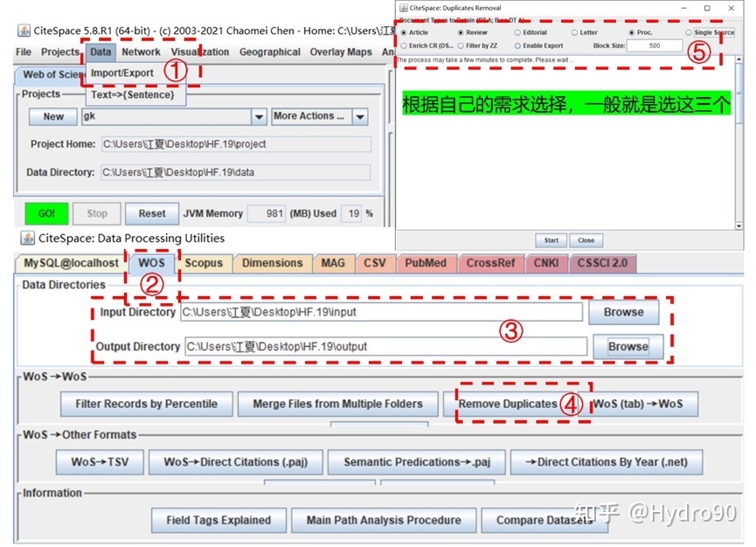Enable the Enrich CR option
This screenshot has height=547, width=756.
coord(404,45)
